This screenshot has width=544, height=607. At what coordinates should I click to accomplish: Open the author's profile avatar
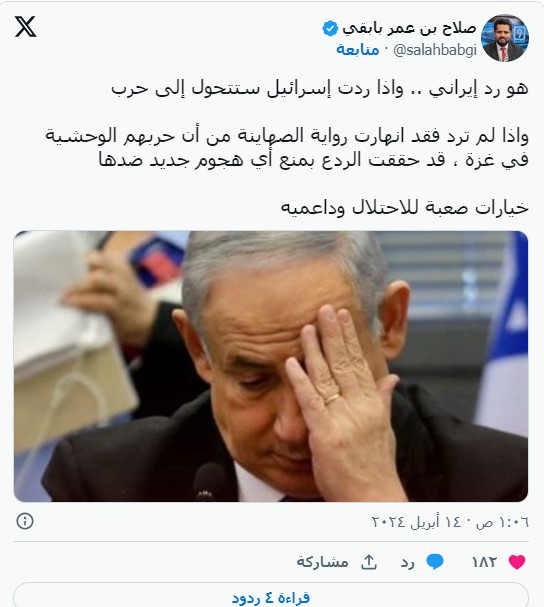[x=505, y=38]
